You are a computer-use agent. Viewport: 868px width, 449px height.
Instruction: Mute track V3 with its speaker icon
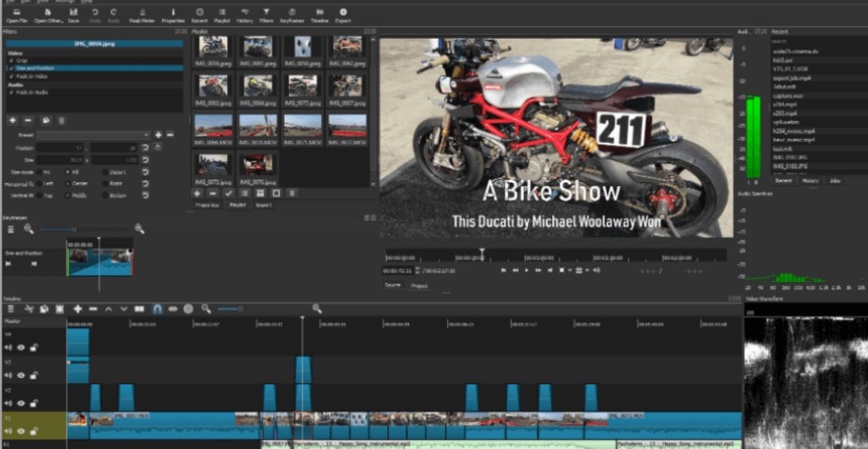point(8,375)
